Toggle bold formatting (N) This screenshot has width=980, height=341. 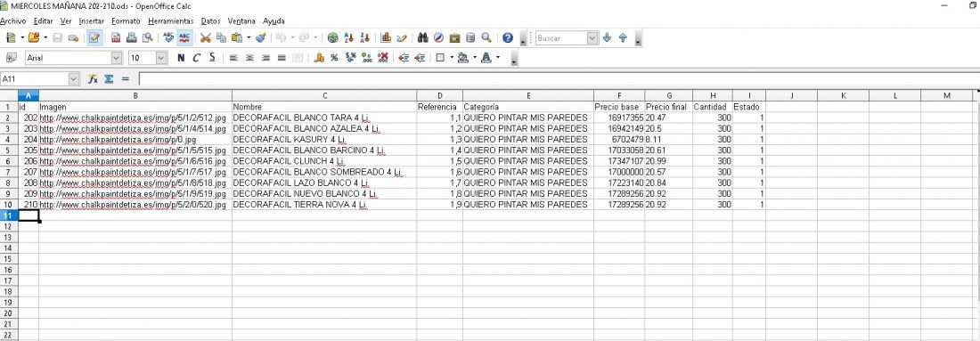(x=181, y=58)
